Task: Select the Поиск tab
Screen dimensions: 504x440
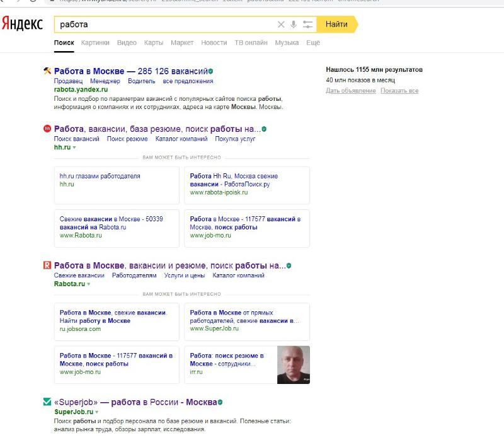Action: (x=64, y=43)
